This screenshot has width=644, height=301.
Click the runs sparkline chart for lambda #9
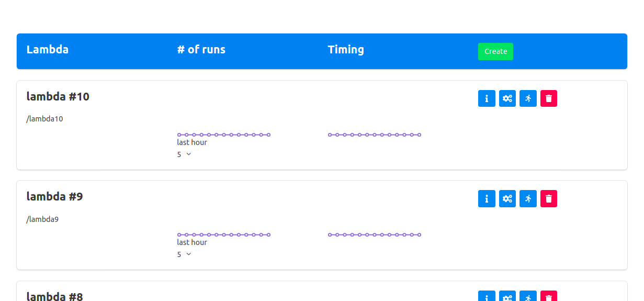pyautogui.click(x=224, y=235)
